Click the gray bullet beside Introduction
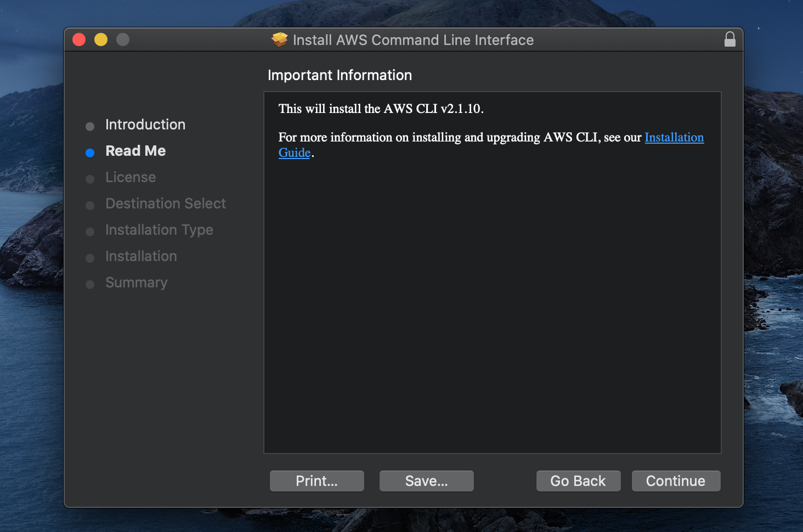The width and height of the screenshot is (803, 532). pos(90,127)
